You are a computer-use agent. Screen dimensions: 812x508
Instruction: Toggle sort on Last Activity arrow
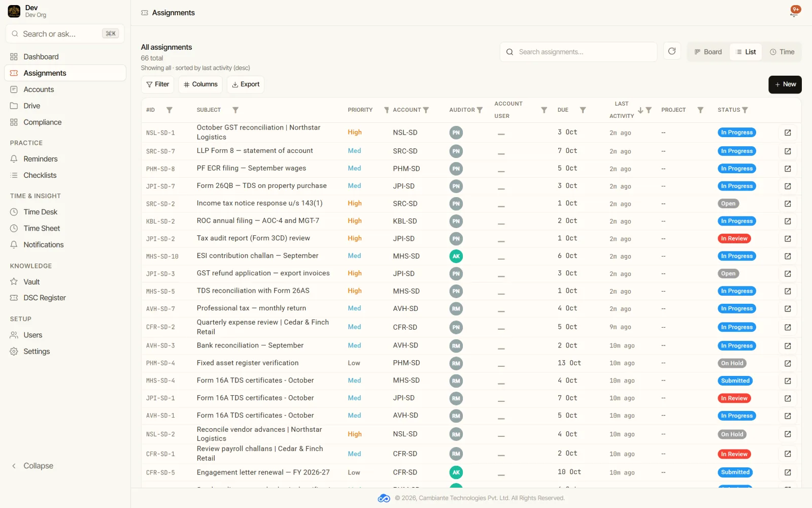[x=640, y=110]
